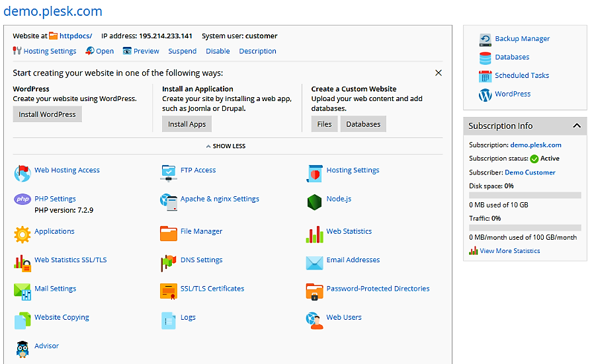Click the FTP Access icon
The image size is (592, 364).
pos(169,173)
